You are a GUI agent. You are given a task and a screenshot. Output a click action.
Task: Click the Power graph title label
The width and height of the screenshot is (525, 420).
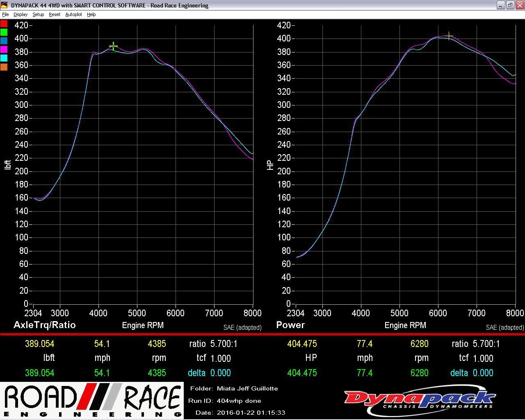290,325
